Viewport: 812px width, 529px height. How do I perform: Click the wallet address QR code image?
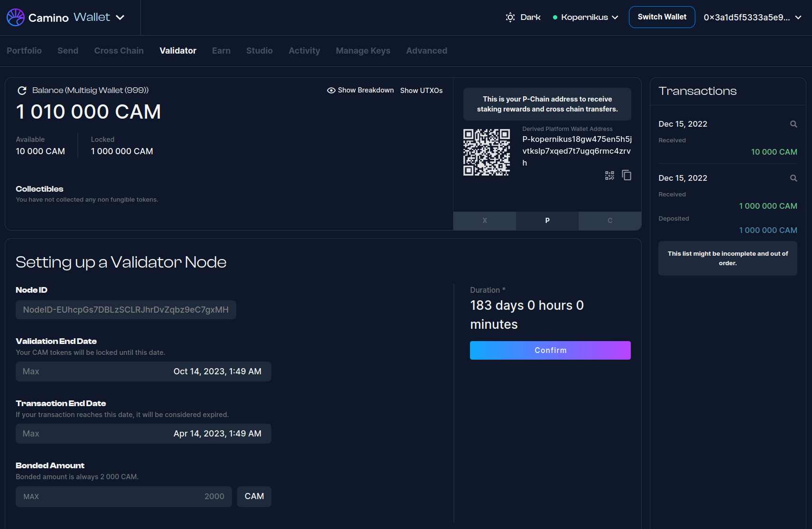pos(487,152)
